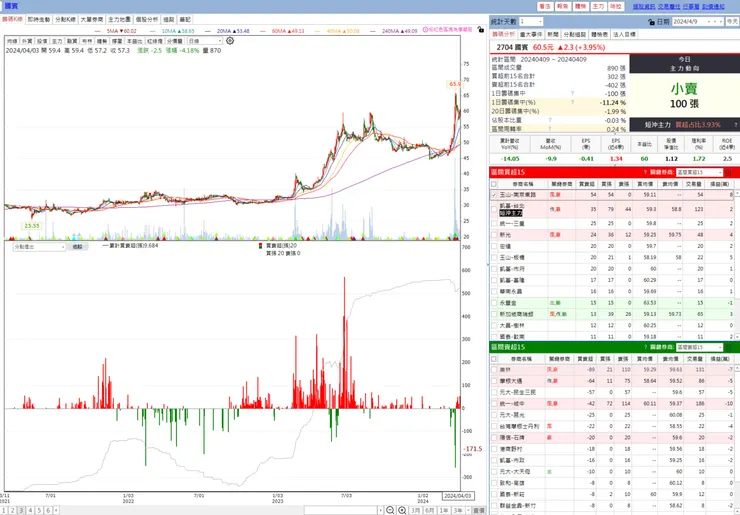Open the 主力地圖 tab
The height and width of the screenshot is (515, 740).
click(x=119, y=19)
